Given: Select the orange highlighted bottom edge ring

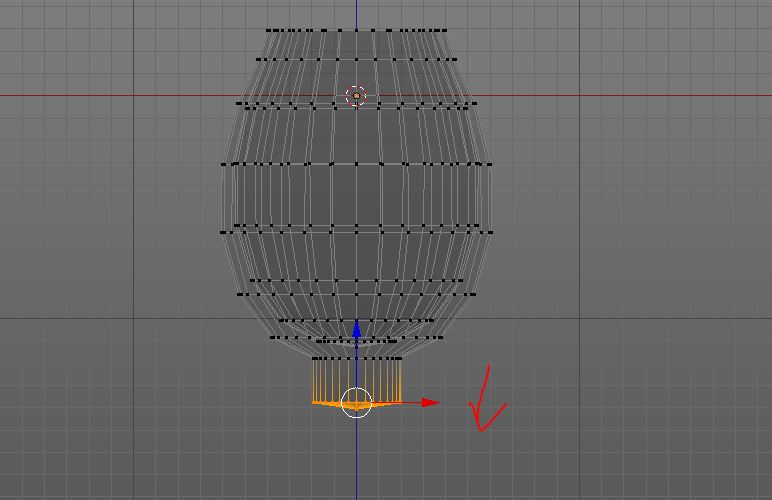Looking at the screenshot, I should [x=356, y=405].
